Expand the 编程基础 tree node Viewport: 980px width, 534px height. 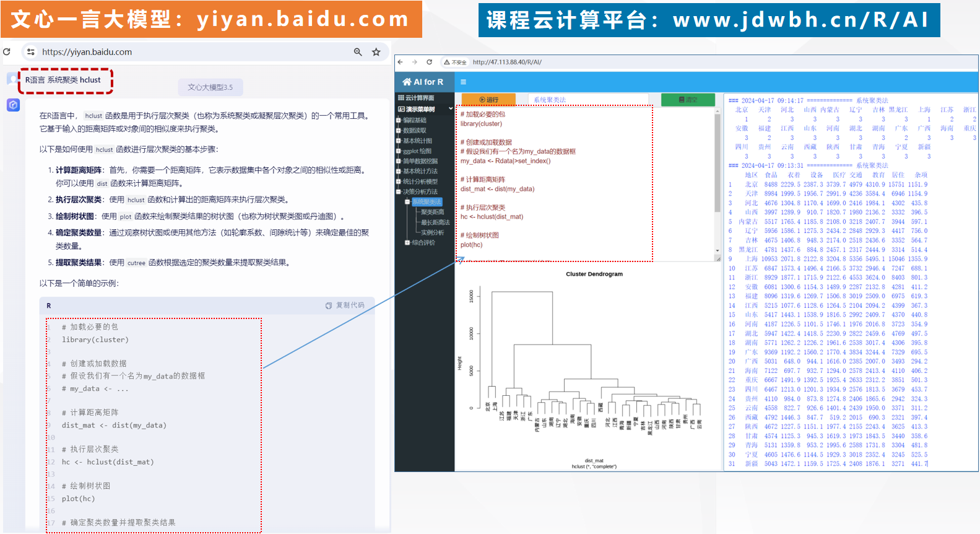click(x=399, y=120)
